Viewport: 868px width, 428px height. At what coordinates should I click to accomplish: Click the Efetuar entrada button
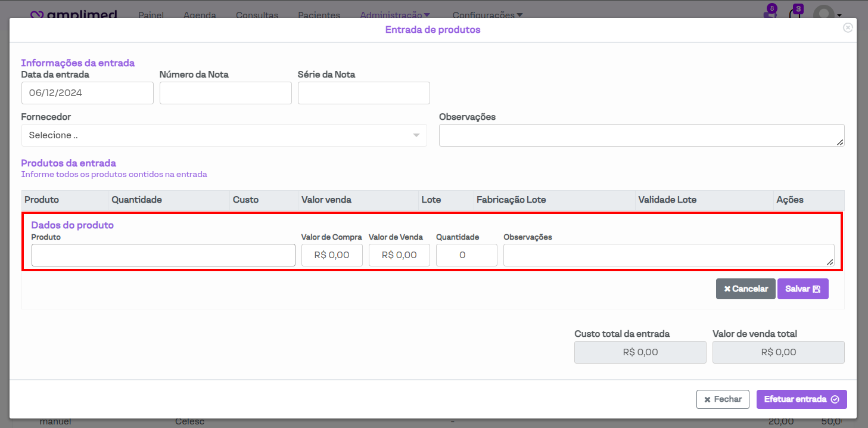[x=801, y=399]
